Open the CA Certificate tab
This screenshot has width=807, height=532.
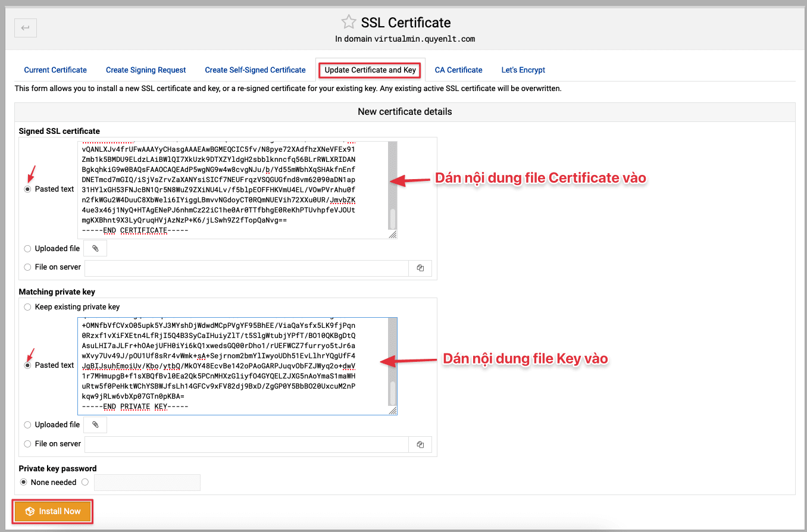click(458, 70)
